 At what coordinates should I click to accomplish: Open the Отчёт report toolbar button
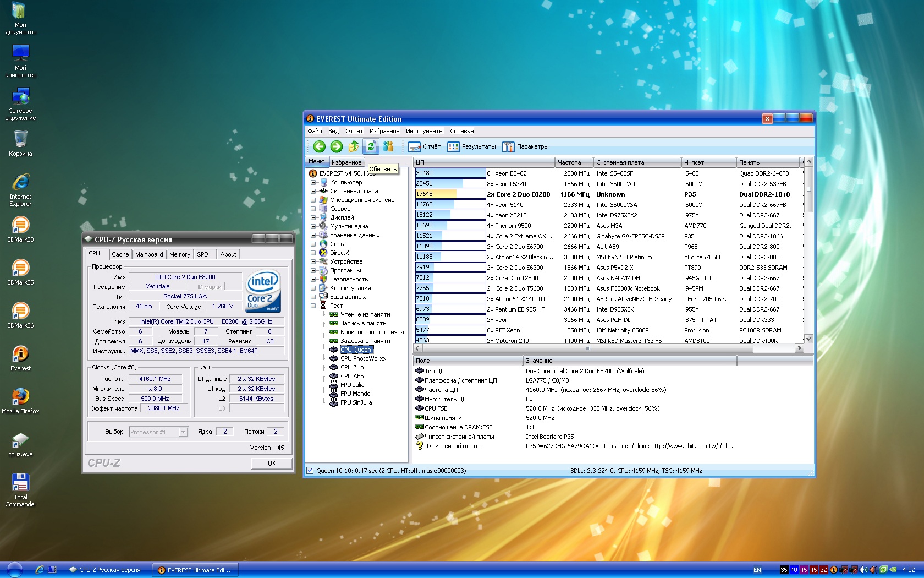(x=425, y=146)
